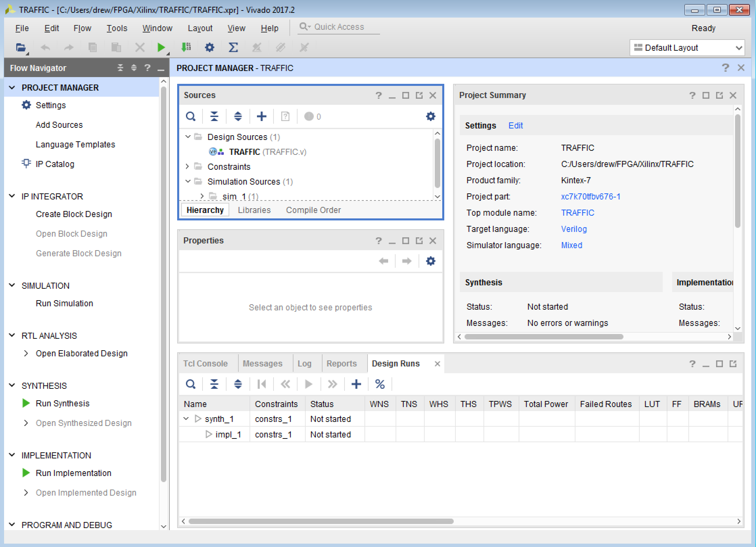756x547 pixels.
Task: Click Mixed simulator language link
Action: 571,245
